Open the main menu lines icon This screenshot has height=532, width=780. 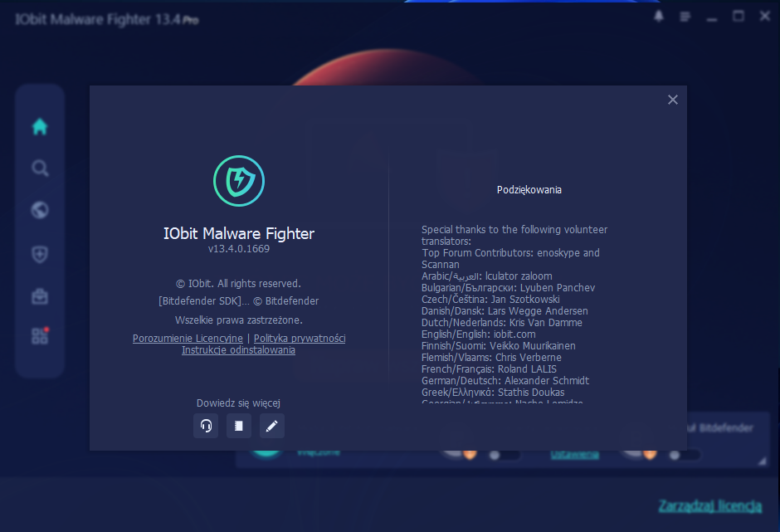click(685, 17)
